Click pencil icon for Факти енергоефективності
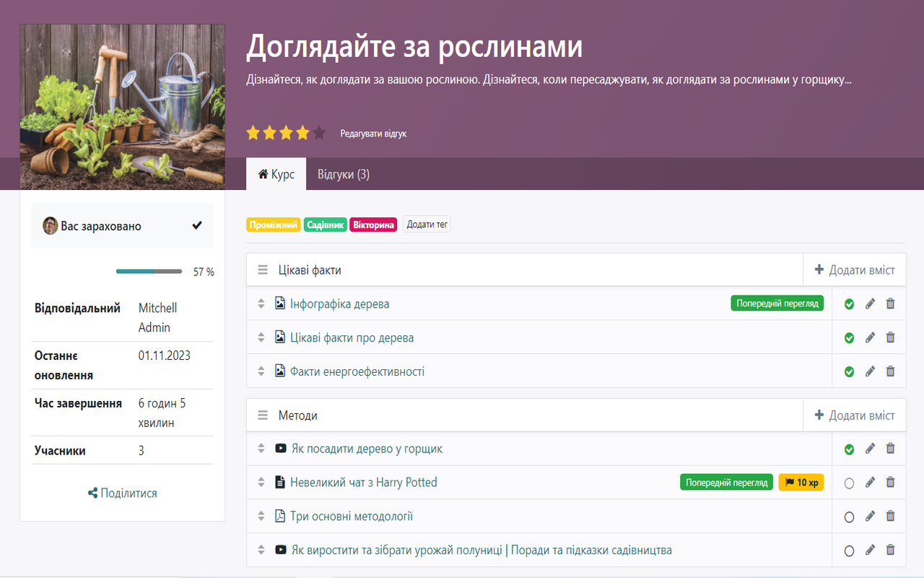This screenshot has height=578, width=924. click(x=870, y=371)
